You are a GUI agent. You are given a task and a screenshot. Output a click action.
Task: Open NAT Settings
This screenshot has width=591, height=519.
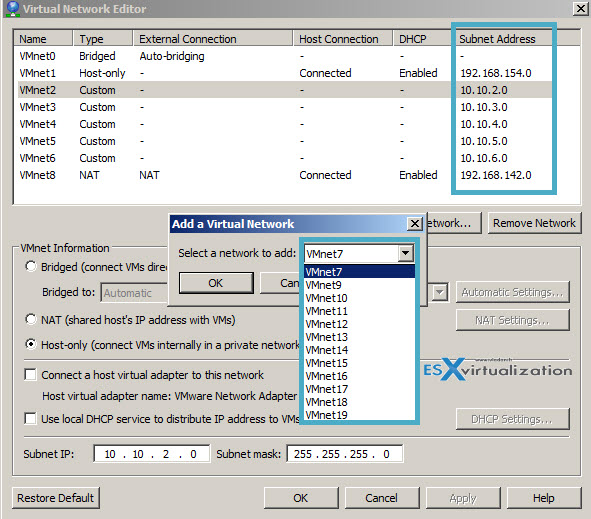tap(513, 320)
